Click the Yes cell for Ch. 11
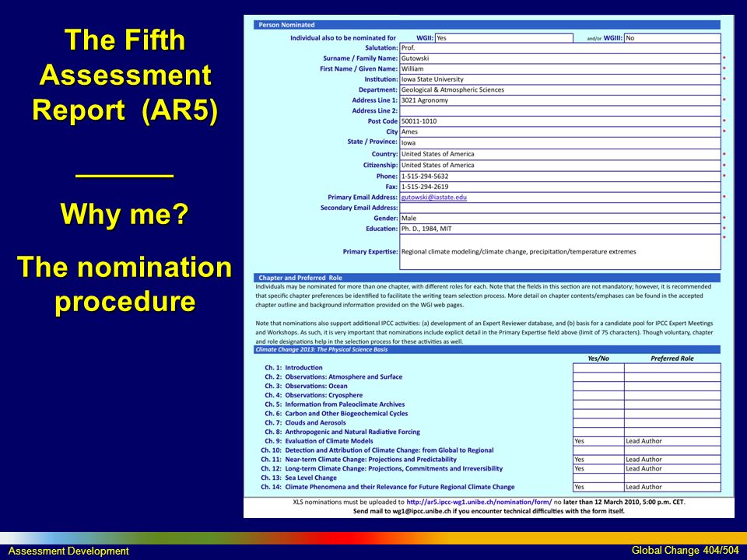Viewport: 747px width, 560px height. [598, 460]
